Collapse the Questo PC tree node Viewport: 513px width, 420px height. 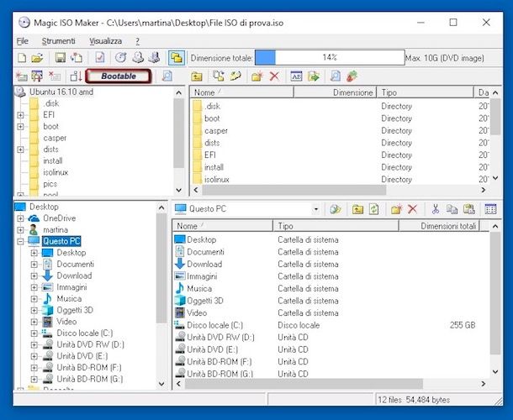click(21, 242)
